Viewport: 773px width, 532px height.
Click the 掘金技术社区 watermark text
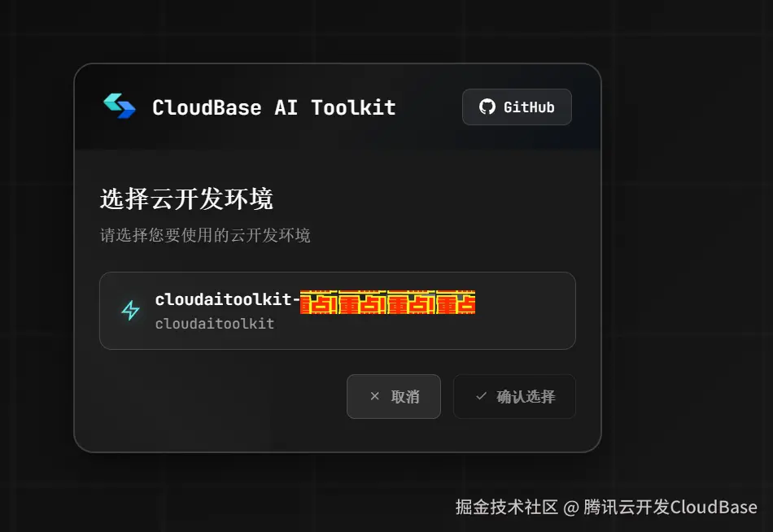coord(506,507)
